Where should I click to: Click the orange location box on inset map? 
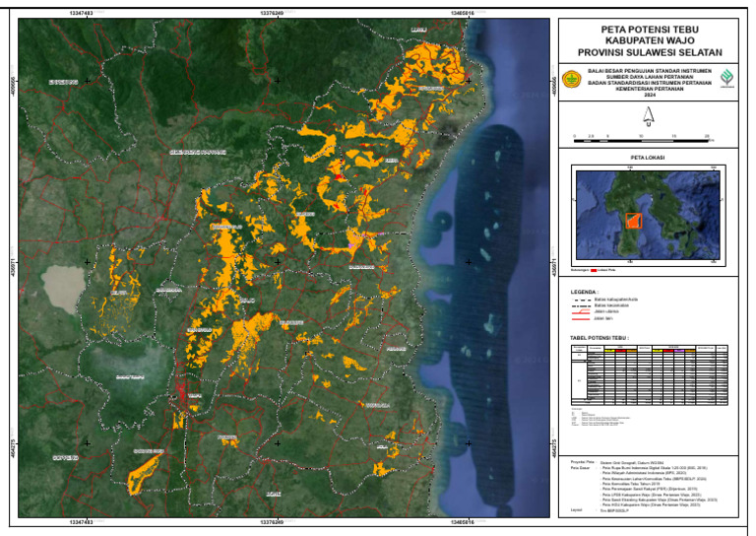coord(634,221)
